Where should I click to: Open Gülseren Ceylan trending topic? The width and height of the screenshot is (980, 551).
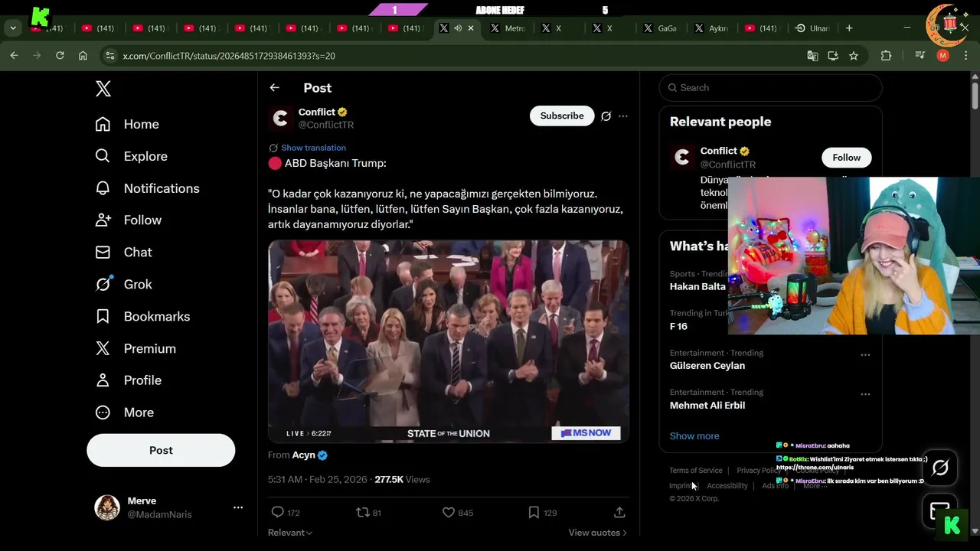[x=707, y=366]
